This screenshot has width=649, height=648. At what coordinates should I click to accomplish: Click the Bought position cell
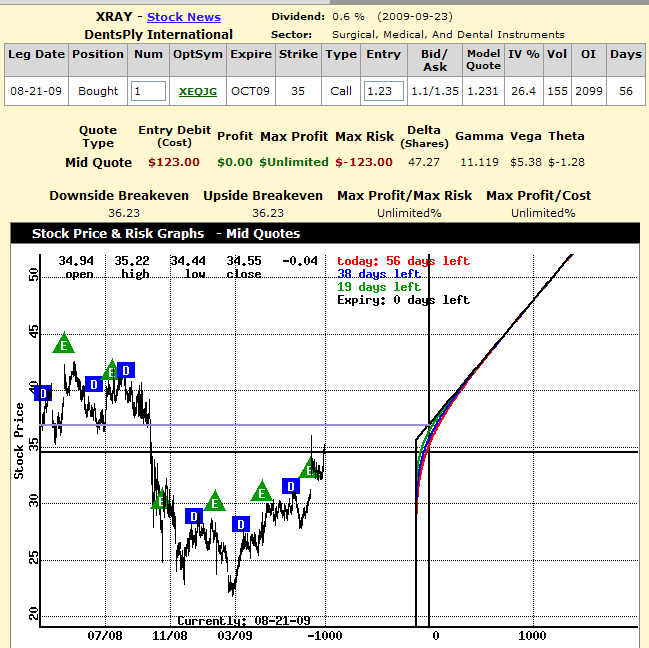click(98, 91)
